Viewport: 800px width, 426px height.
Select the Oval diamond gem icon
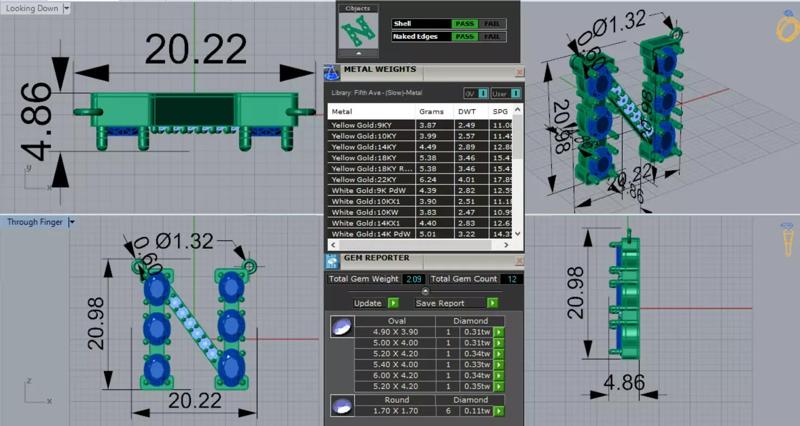[x=341, y=327]
